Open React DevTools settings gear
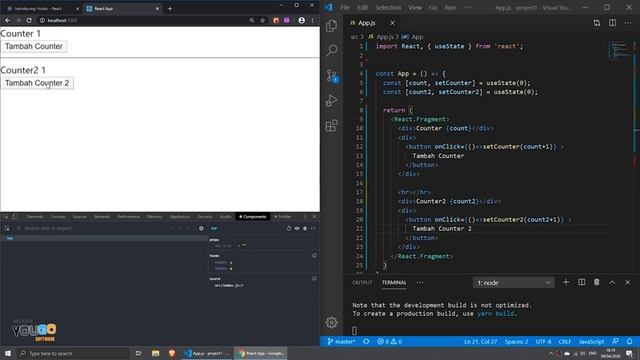Image resolution: width=640 pixels, height=360 pixels. click(201, 228)
